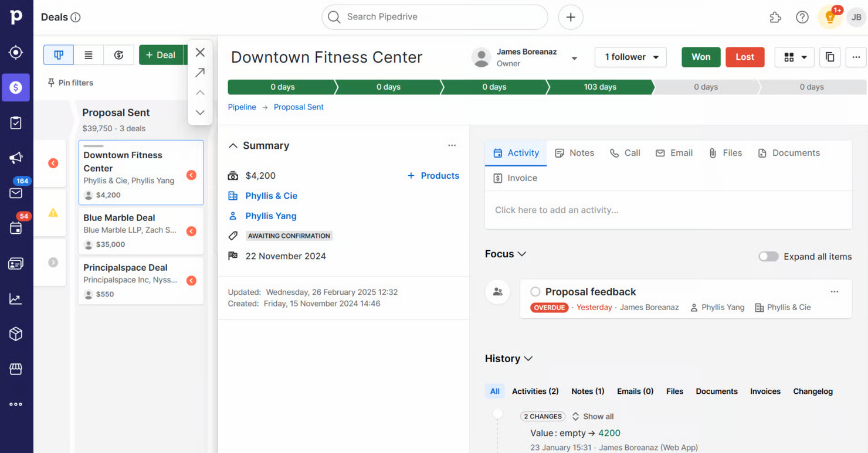Select the Deals dollar icon in sidebar
Viewport: 868px width, 453px height.
(x=16, y=87)
